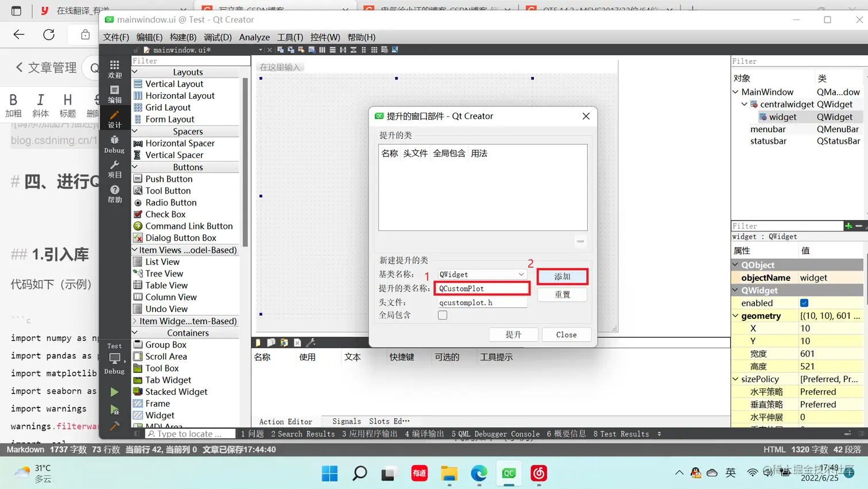Image resolution: width=868 pixels, height=489 pixels.
Task: Apply Lay Out Vertically from toolbar
Action: (x=332, y=50)
